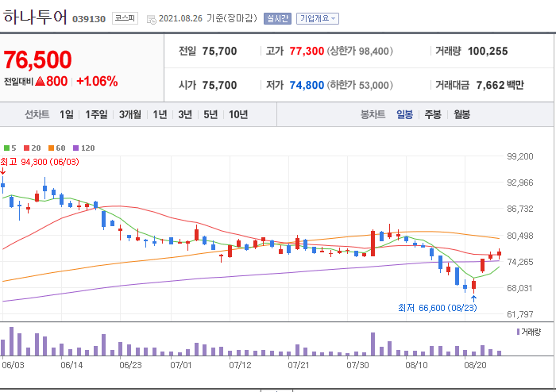The width and height of the screenshot is (556, 392).
Task: Select the 1년 line chart tab
Action: pos(160,114)
